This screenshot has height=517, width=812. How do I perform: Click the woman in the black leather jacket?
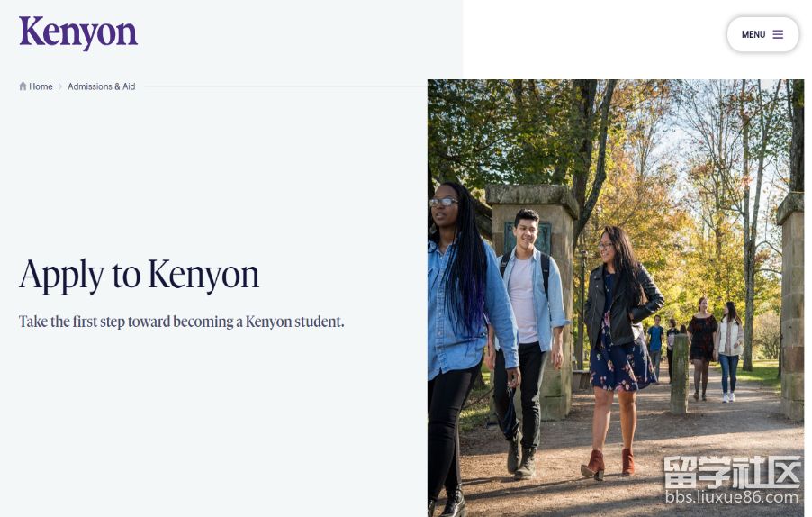621,347
